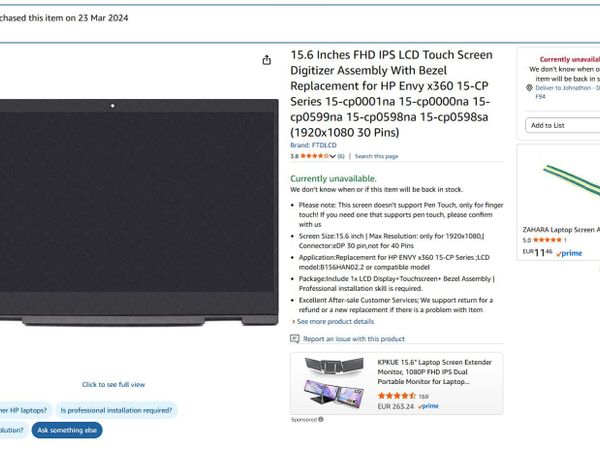Open the ZAHARA Laptop Screen cable image
This screenshot has width=600, height=450.
tap(572, 182)
